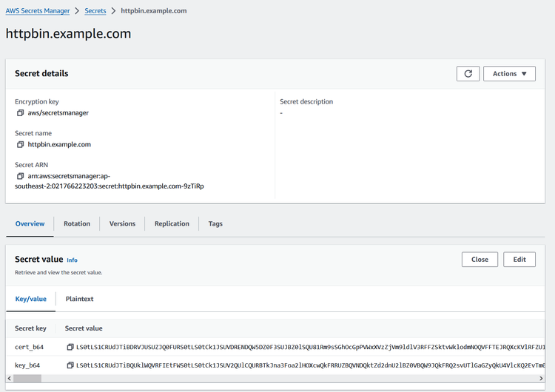The image size is (555, 392).
Task: Copy the encryption key aws/secretsmanager
Action: tap(21, 113)
